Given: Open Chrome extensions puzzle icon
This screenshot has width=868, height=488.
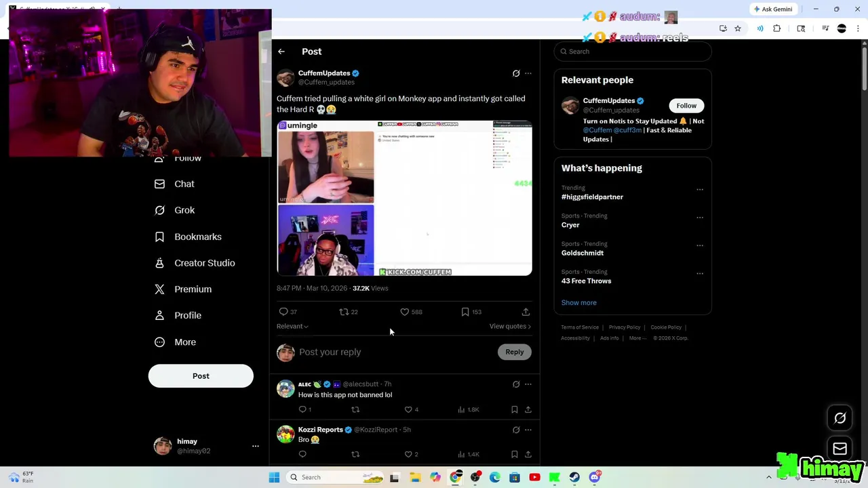Looking at the screenshot, I should (x=777, y=28).
